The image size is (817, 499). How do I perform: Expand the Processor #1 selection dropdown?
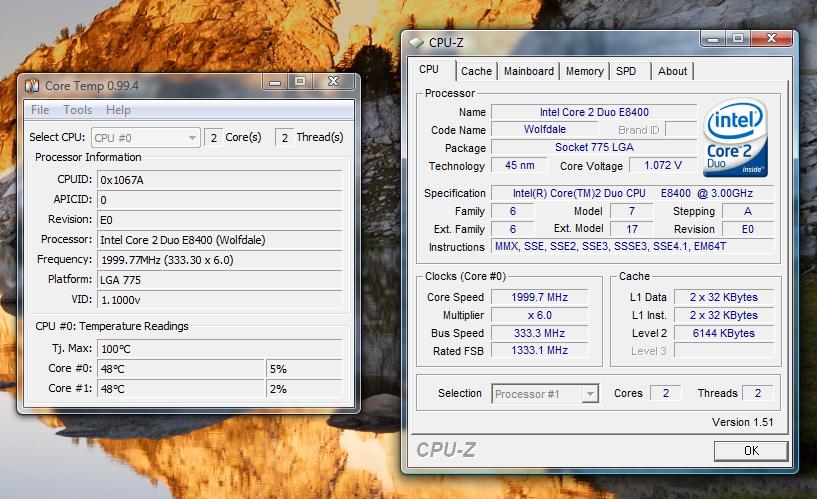(x=545, y=394)
